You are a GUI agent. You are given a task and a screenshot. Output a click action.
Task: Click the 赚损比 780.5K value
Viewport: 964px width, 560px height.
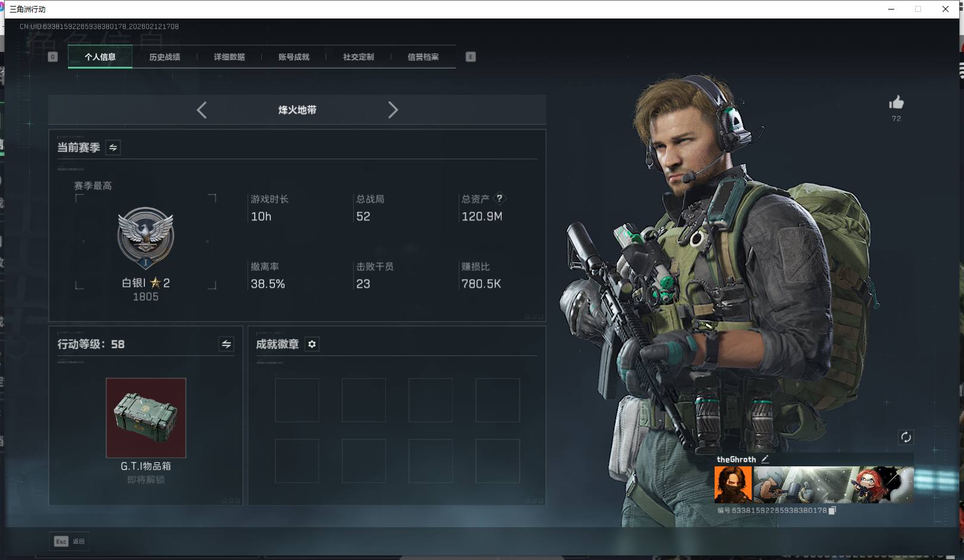481,284
